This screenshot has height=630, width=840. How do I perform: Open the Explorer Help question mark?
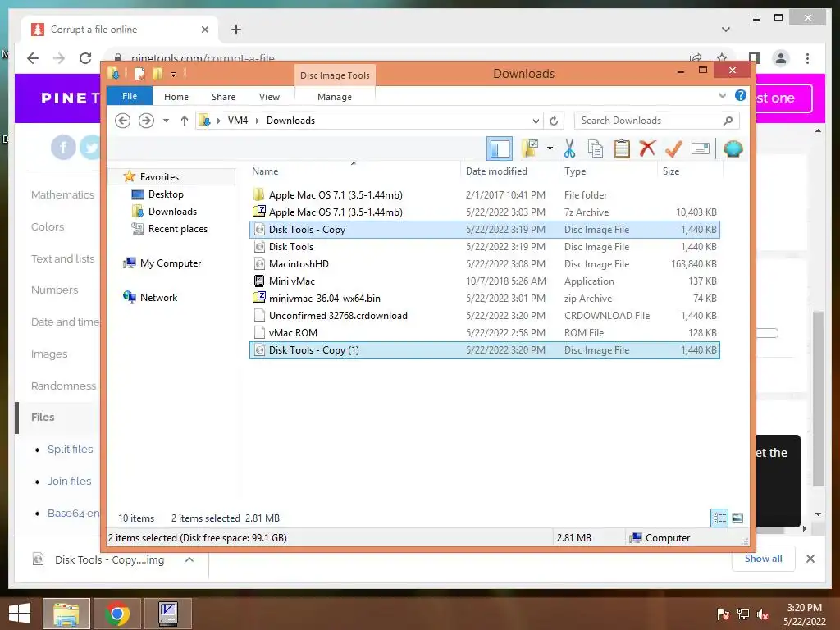click(741, 95)
